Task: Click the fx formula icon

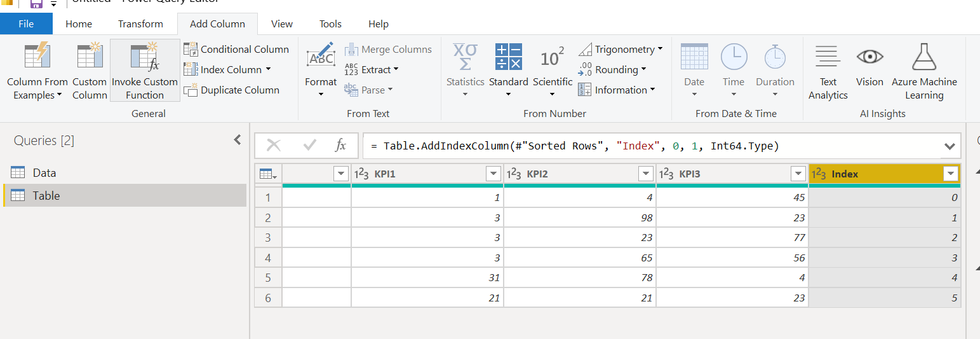Action: coord(340,146)
